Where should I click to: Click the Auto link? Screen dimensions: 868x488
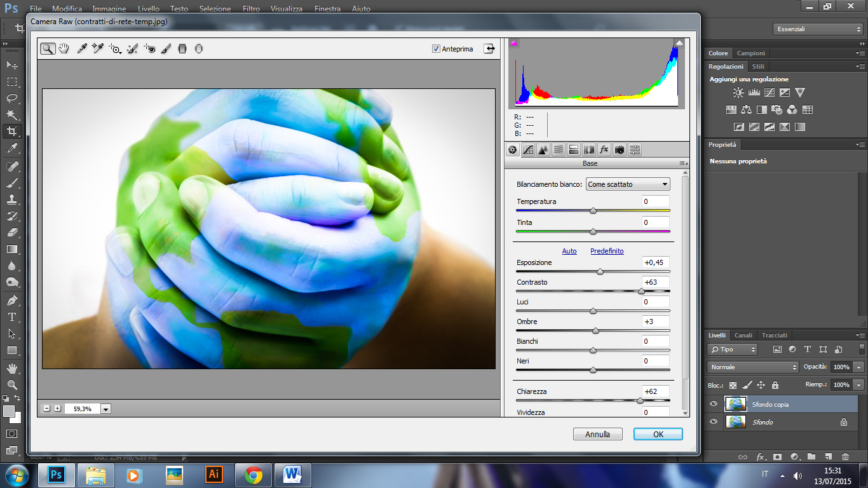[569, 251]
